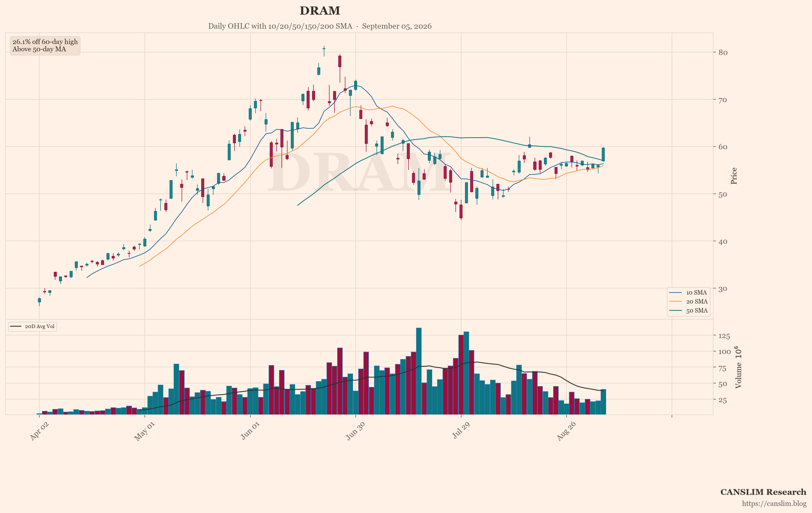Click the volume axis label 25

point(722,400)
